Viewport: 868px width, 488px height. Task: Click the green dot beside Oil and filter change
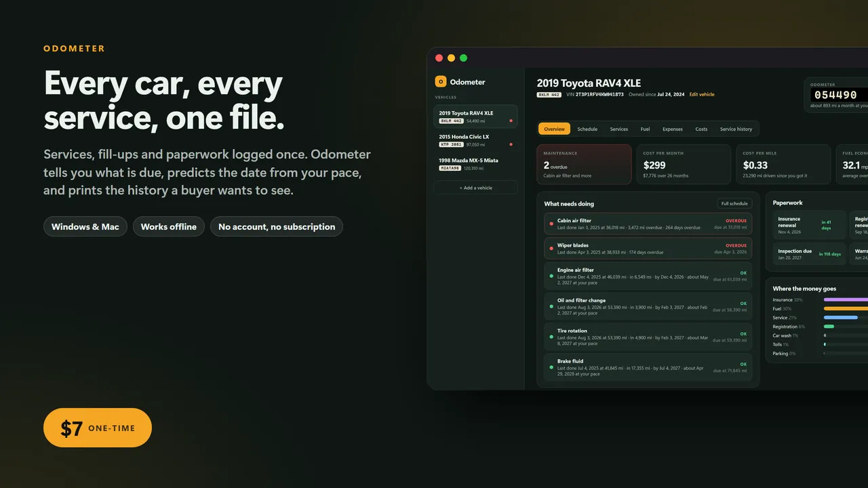[x=551, y=306]
